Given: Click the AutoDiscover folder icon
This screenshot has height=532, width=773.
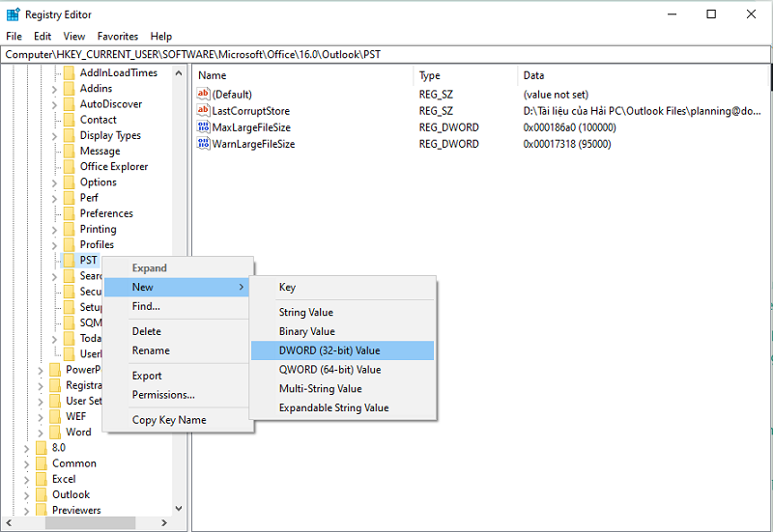Looking at the screenshot, I should [70, 104].
